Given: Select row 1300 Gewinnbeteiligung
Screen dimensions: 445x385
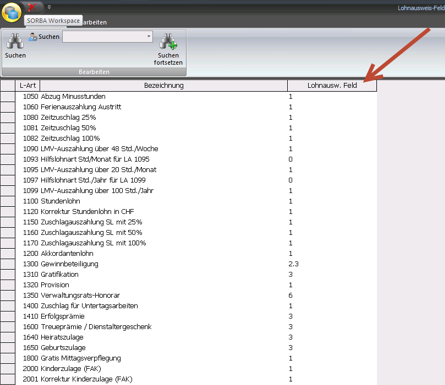Looking at the screenshot, I should pyautogui.click(x=196, y=264).
